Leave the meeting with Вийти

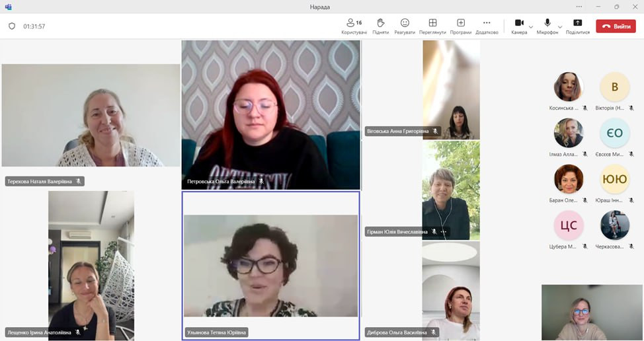(616, 26)
